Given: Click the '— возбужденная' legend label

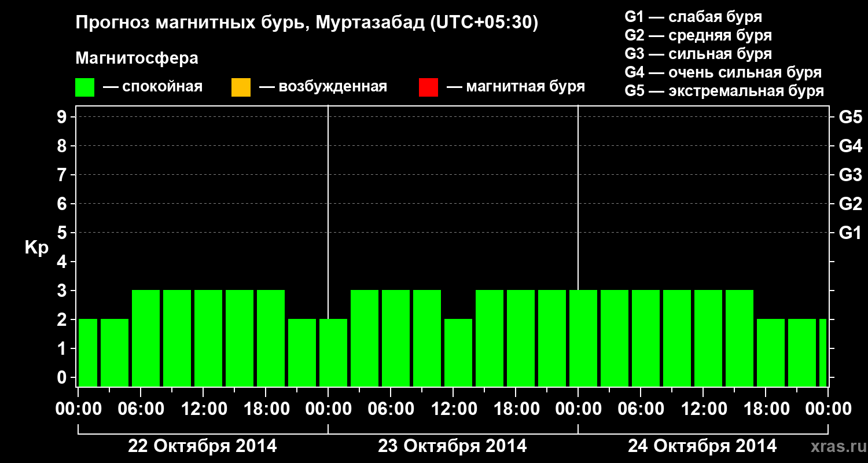Looking at the screenshot, I should click(323, 87).
